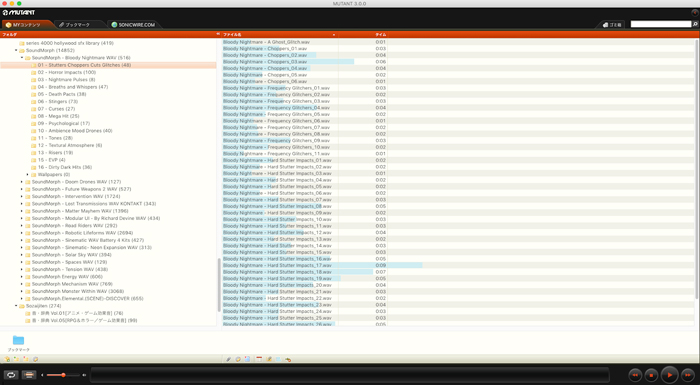
Task: Toggle the loop playback button
Action: [x=11, y=375]
